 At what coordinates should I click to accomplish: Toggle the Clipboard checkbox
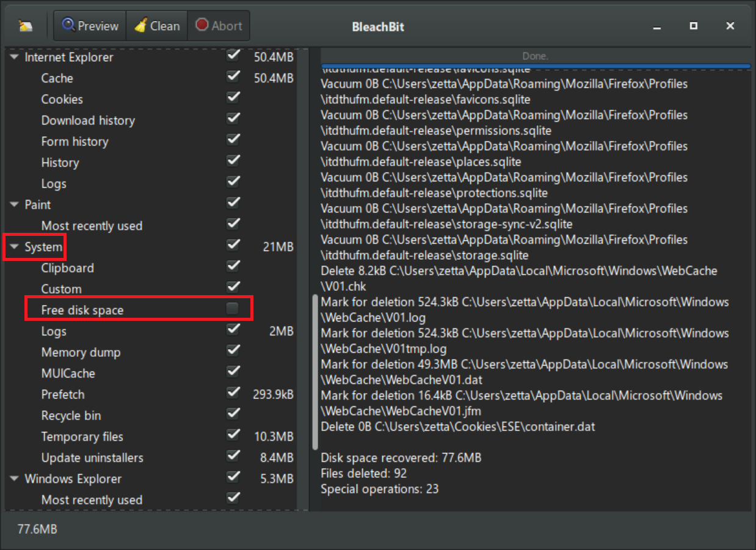pyautogui.click(x=233, y=266)
